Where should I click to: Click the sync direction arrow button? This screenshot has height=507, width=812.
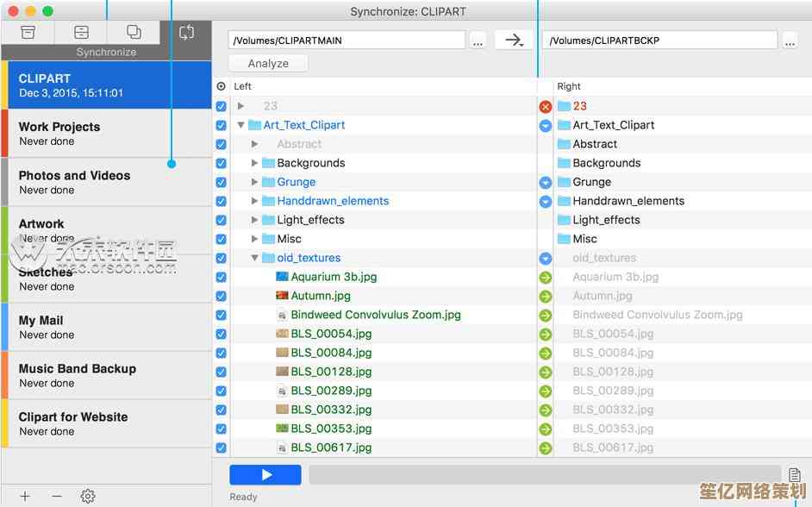click(514, 40)
